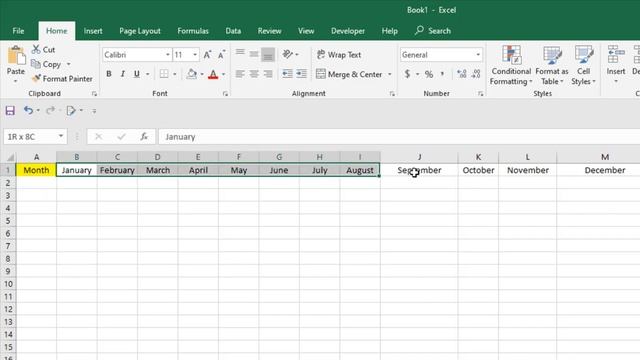Open Format as Table gallery
640x360 pixels.
tap(552, 65)
